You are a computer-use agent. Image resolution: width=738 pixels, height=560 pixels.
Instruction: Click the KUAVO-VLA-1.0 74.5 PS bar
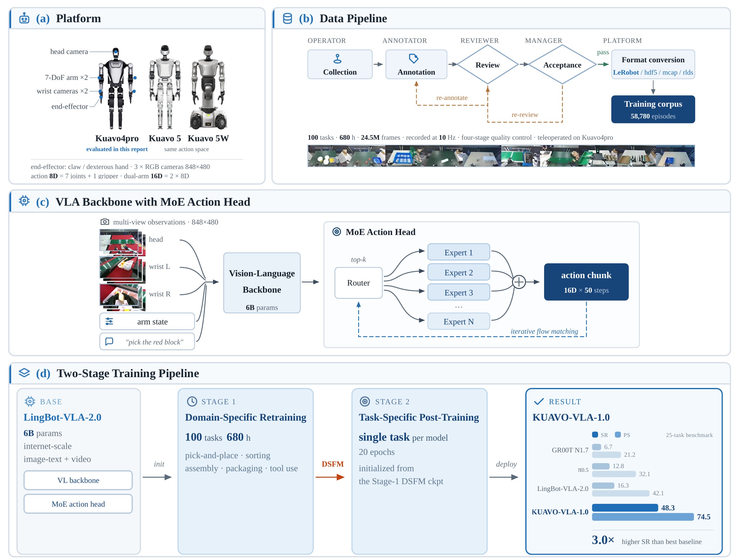643,517
